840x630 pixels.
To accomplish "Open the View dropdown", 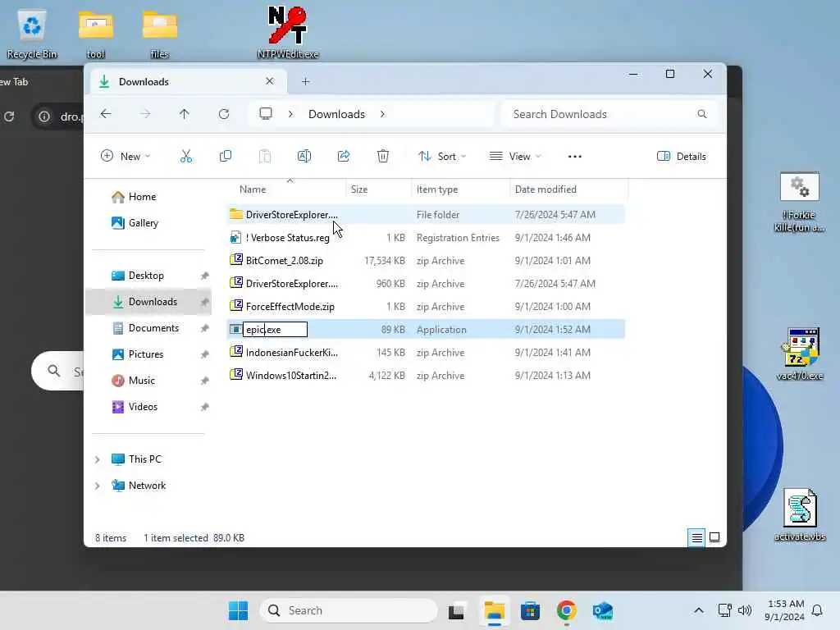I will coord(515,157).
